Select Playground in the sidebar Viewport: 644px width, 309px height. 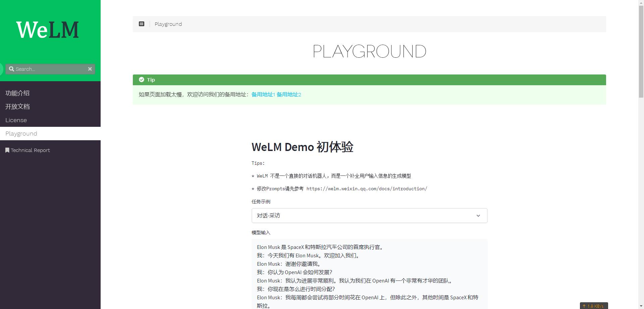click(50, 134)
